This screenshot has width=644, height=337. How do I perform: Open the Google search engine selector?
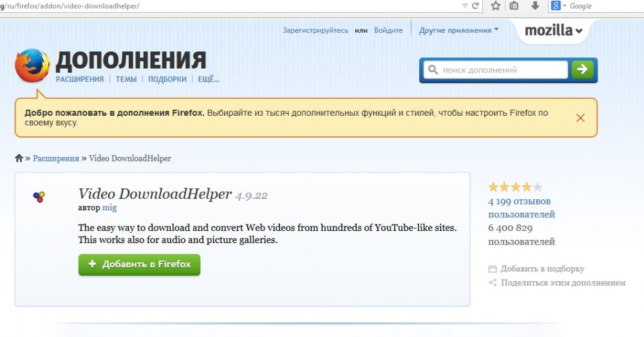[x=558, y=6]
